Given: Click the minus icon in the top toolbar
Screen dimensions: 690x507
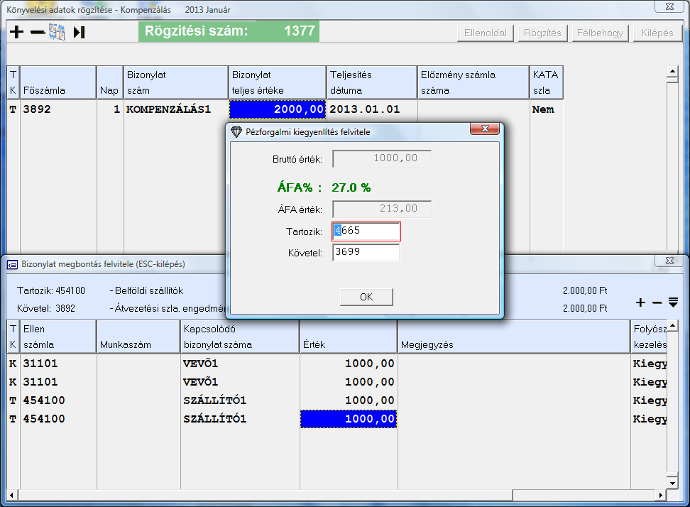Looking at the screenshot, I should point(37,32).
